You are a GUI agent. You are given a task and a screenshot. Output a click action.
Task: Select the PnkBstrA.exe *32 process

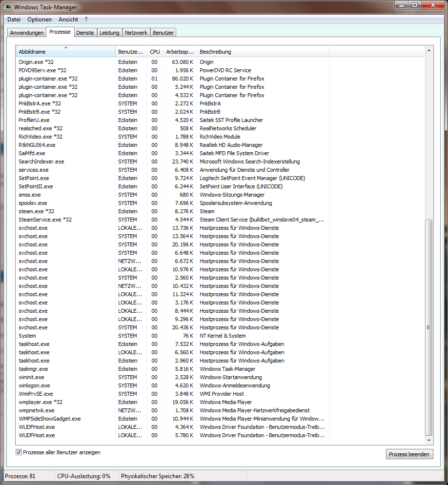coord(172,103)
